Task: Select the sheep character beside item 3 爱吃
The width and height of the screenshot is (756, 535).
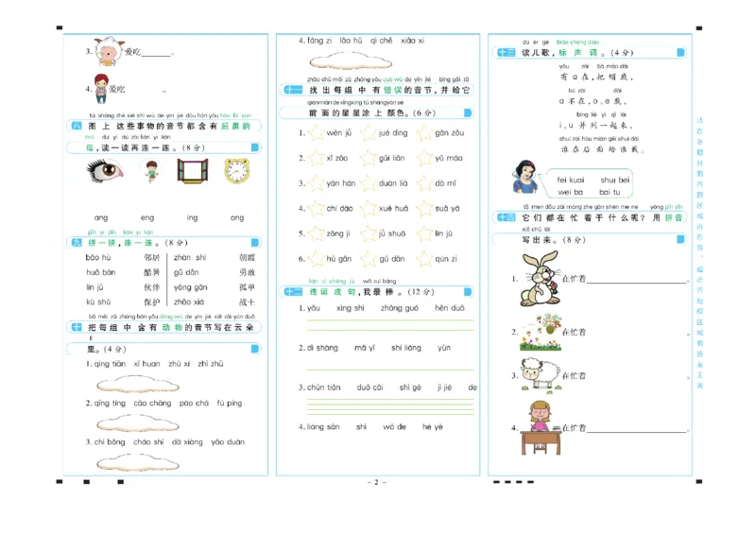Action: tap(109, 51)
